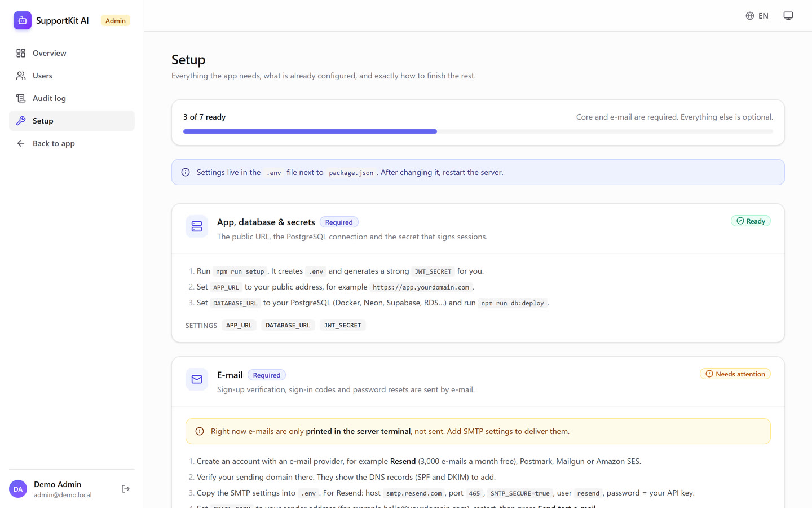Click the Overview grid icon
This screenshot has width=812, height=508.
[21, 53]
